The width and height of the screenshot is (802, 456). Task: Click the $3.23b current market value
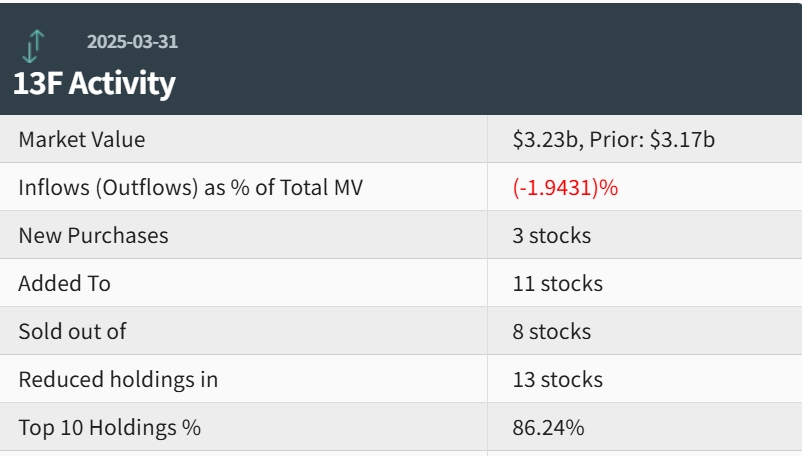pos(545,140)
